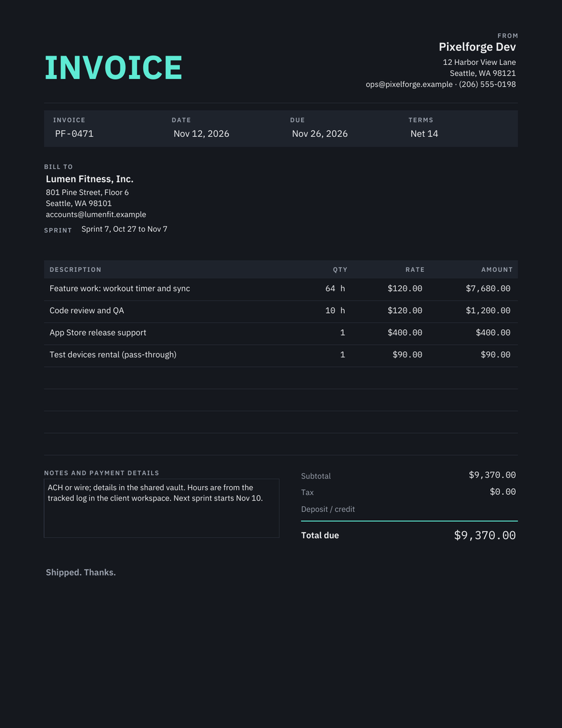
Task: Click the $90.00 rate for test devices
Action: pos(408,355)
